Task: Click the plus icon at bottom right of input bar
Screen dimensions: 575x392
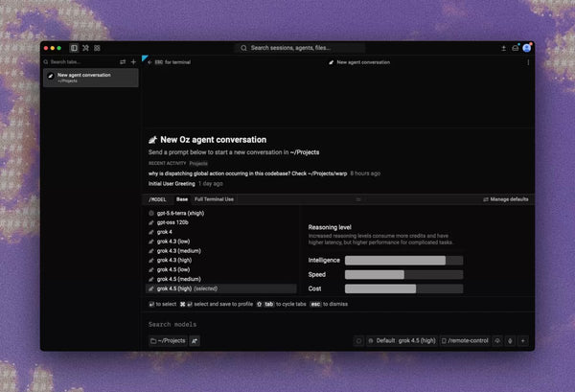Action: tap(523, 341)
